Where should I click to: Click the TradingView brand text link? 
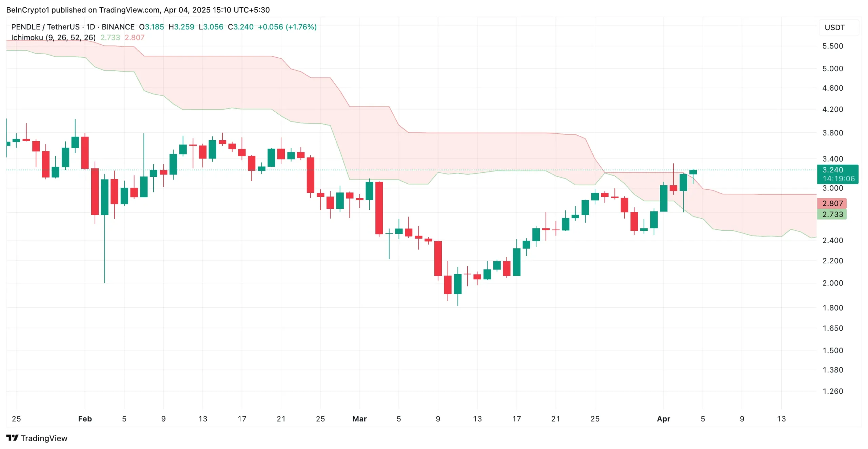tap(44, 438)
